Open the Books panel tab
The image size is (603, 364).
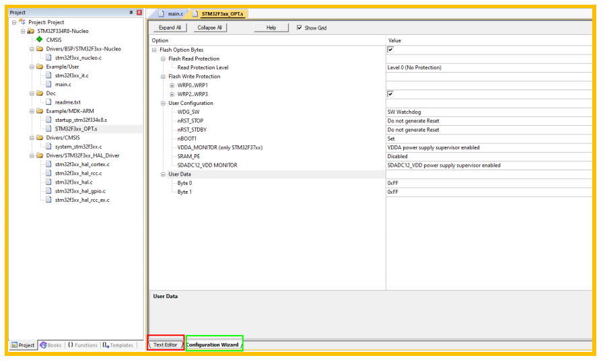(50, 344)
